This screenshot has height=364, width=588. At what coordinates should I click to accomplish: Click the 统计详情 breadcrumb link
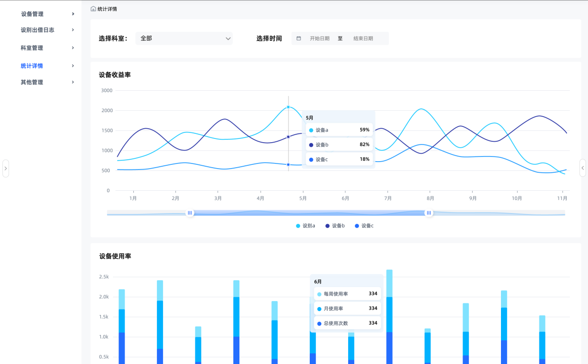tap(107, 9)
